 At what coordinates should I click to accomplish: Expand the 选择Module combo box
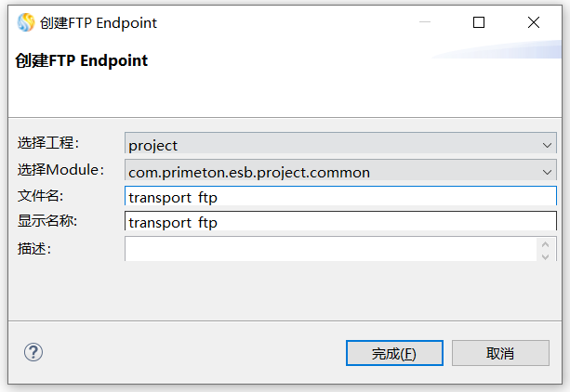[x=340, y=172]
